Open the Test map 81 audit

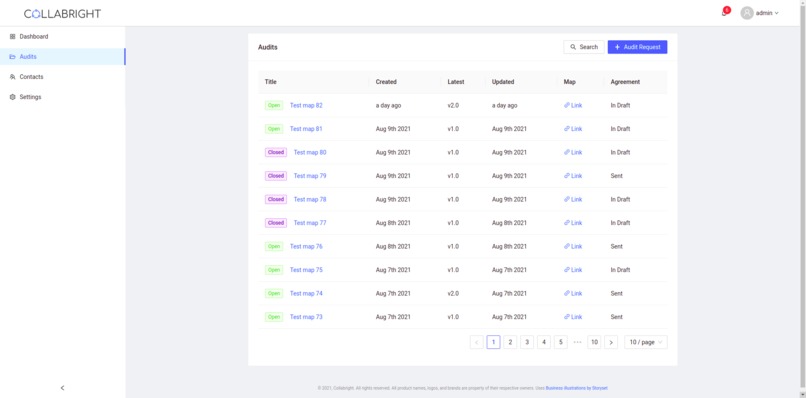[x=306, y=129]
